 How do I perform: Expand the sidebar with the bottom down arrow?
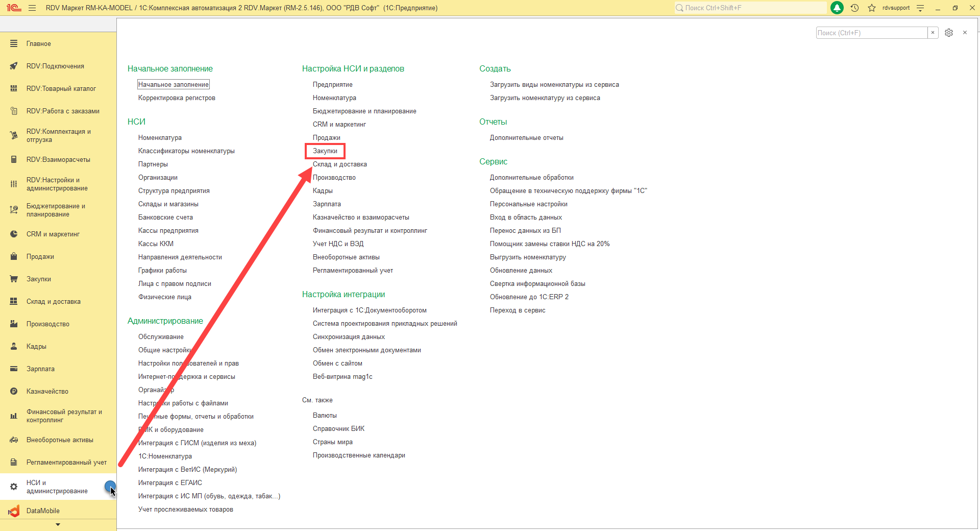click(58, 525)
